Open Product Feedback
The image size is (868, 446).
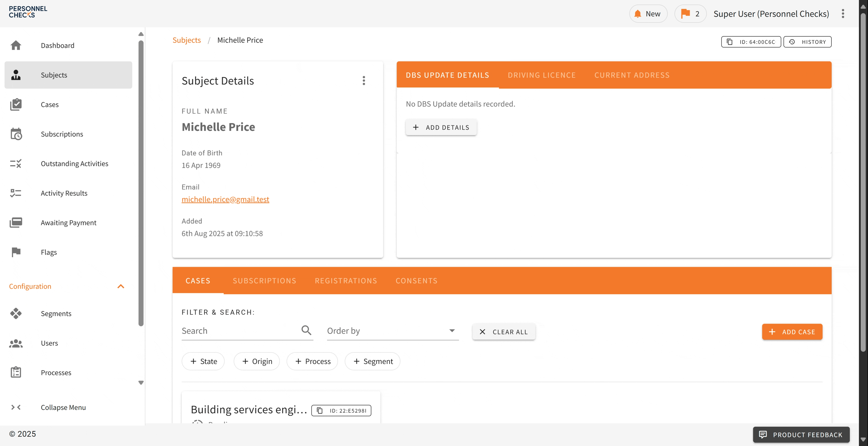(801, 435)
